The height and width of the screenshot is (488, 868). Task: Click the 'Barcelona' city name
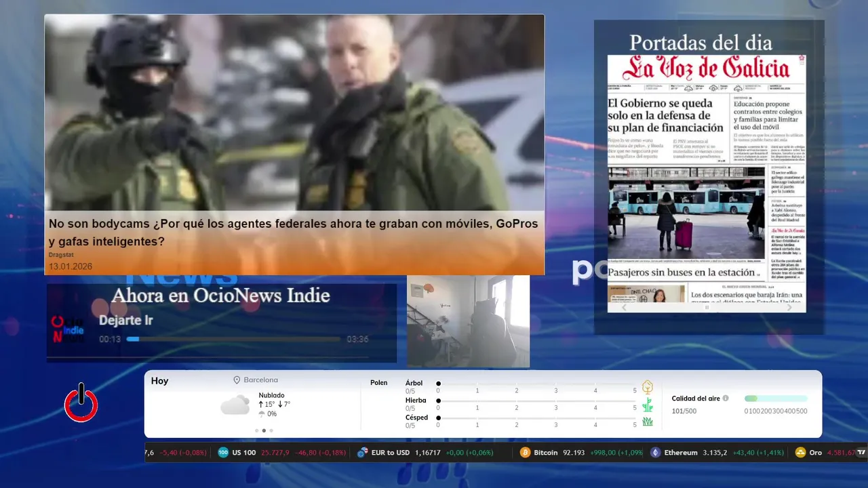pyautogui.click(x=261, y=380)
